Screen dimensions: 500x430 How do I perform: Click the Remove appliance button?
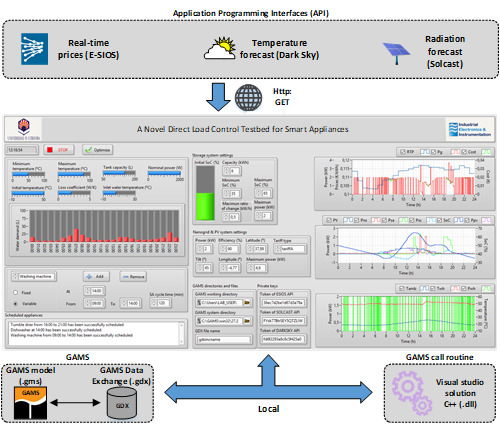tap(133, 276)
